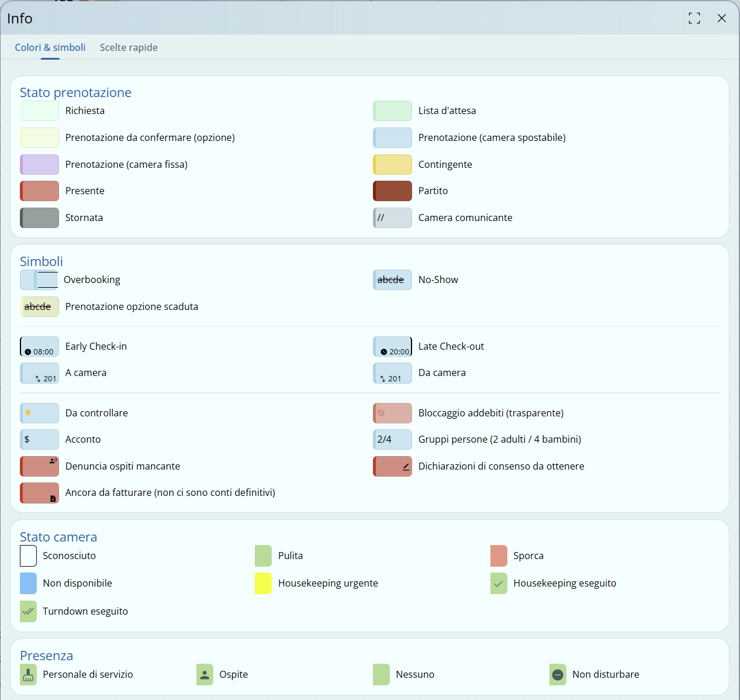Select the Colori & simboli tab
Image resolution: width=740 pixels, height=700 pixels.
point(50,47)
